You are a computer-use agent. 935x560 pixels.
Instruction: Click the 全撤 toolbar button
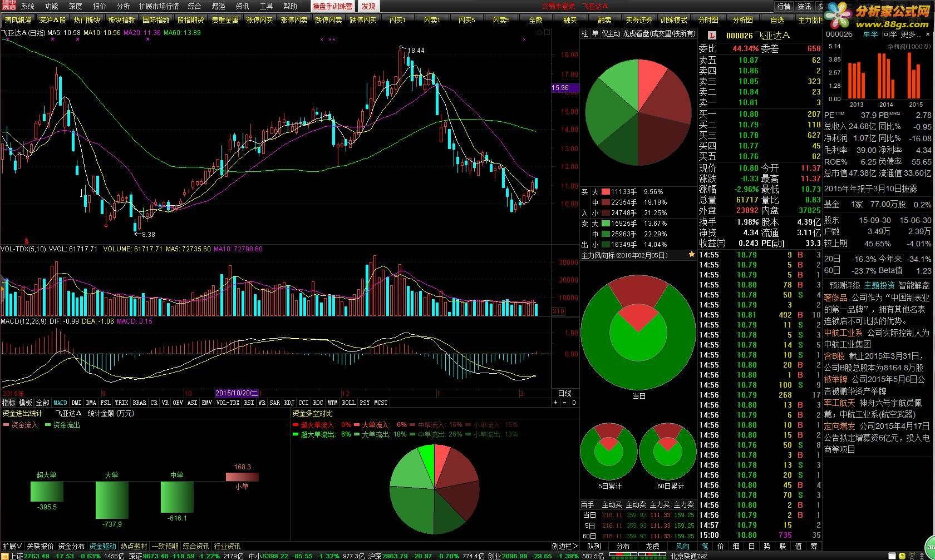(x=535, y=20)
